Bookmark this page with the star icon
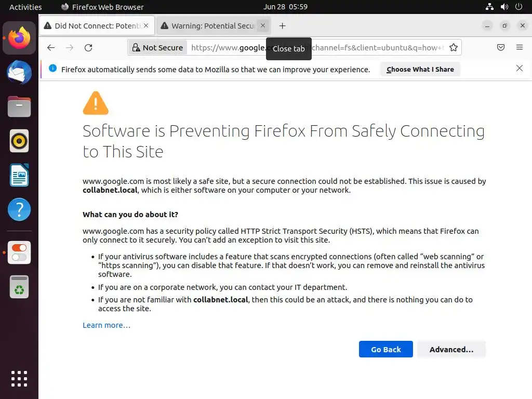This screenshot has height=399, width=532. tap(454, 48)
